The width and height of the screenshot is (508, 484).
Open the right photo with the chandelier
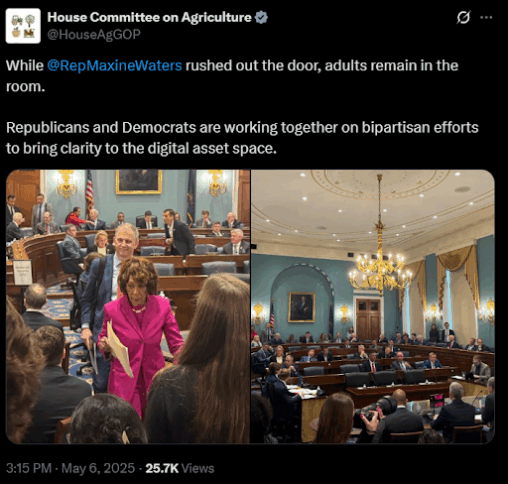click(x=373, y=307)
